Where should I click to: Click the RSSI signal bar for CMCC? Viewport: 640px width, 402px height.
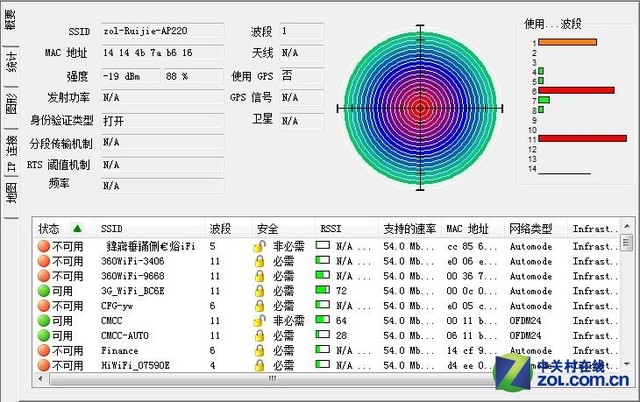tap(322, 320)
